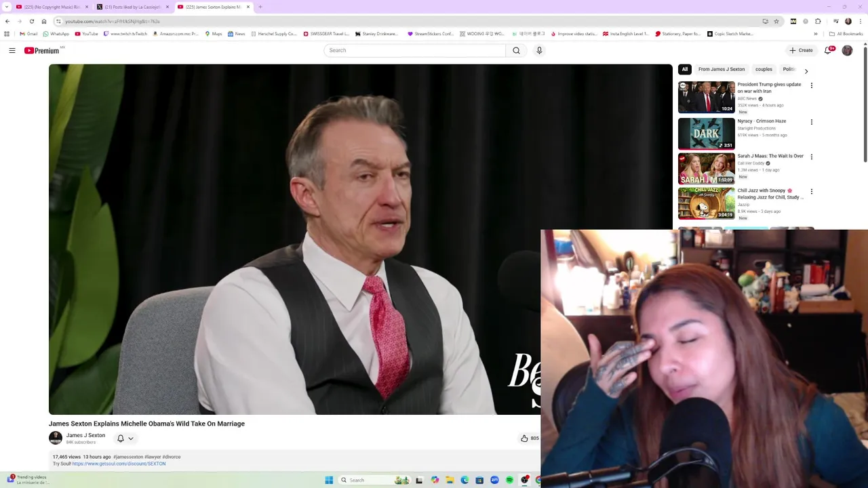Open James J Sexton channel name link

tap(85, 435)
